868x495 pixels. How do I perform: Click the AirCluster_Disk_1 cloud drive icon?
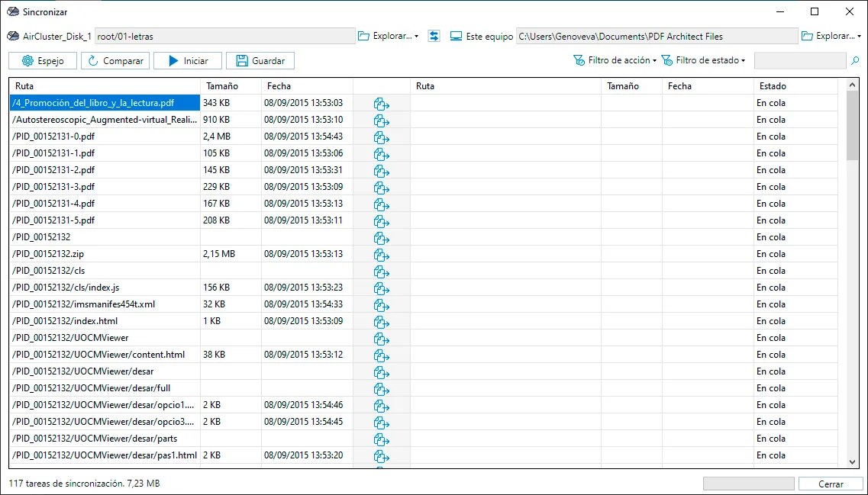[13, 37]
